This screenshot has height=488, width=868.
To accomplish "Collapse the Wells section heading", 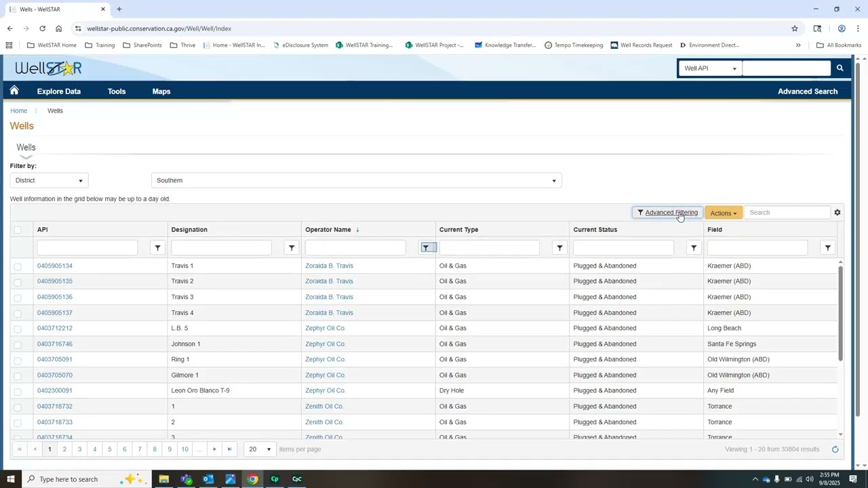I will [26, 147].
